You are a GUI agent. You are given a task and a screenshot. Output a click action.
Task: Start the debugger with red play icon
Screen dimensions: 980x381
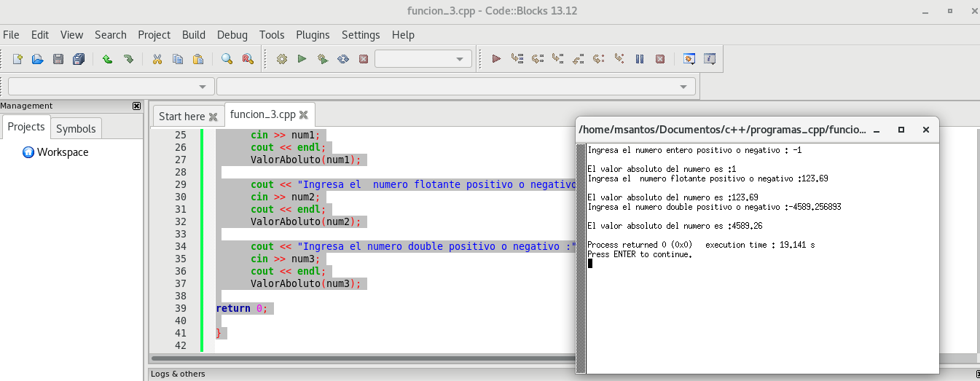tap(496, 59)
